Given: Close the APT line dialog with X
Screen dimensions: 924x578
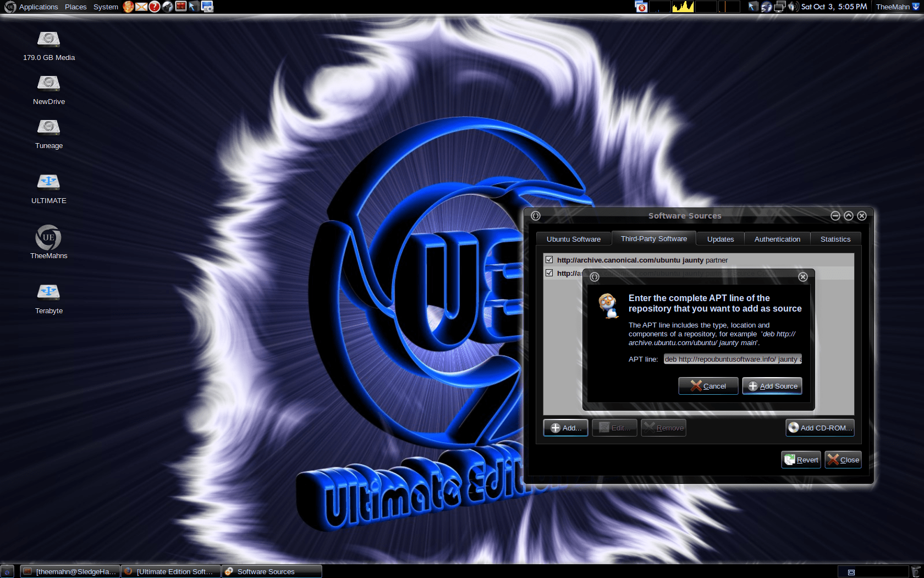Looking at the screenshot, I should click(x=803, y=277).
